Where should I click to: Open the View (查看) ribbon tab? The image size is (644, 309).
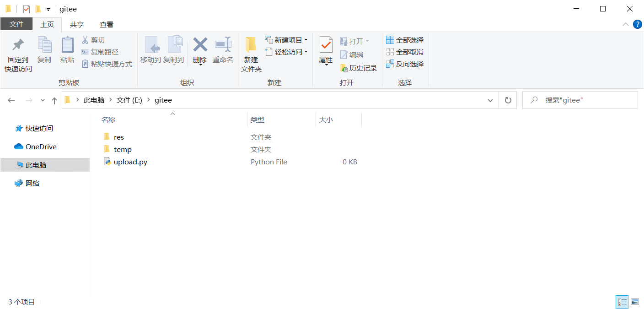click(x=107, y=25)
